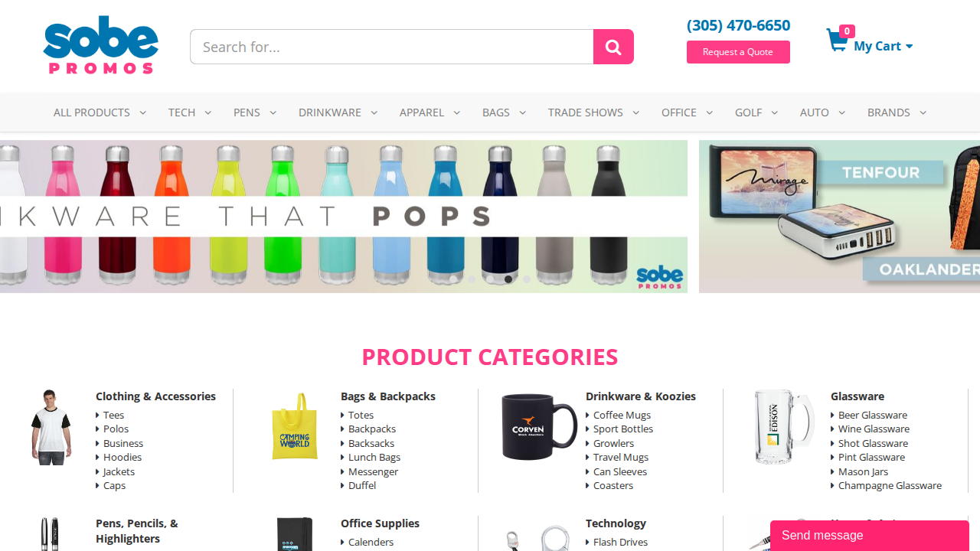Open the TRADE SHOWS menu

593,112
